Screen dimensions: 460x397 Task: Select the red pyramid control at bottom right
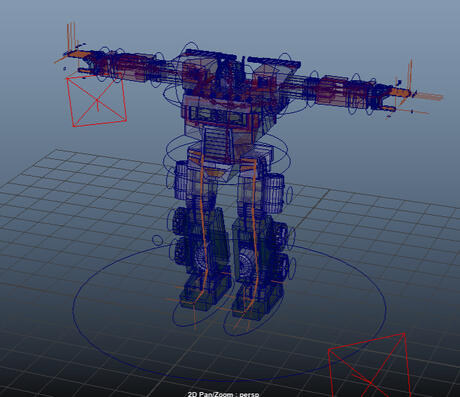click(370, 365)
